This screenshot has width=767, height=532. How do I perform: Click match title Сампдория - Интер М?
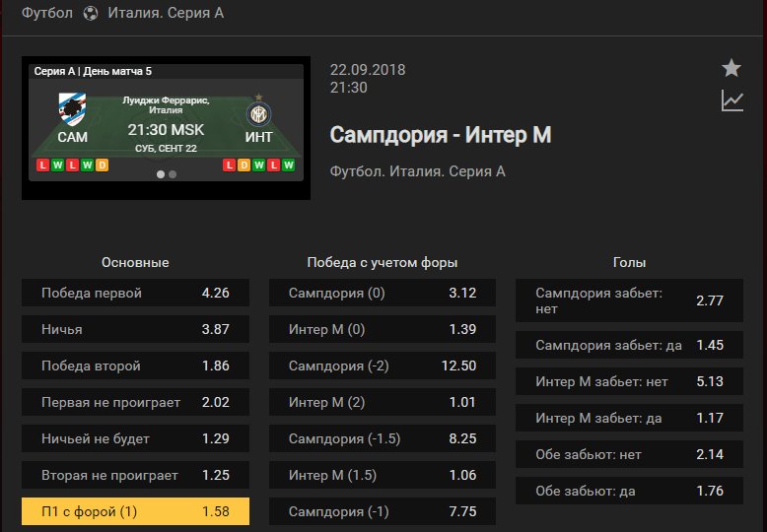point(441,135)
